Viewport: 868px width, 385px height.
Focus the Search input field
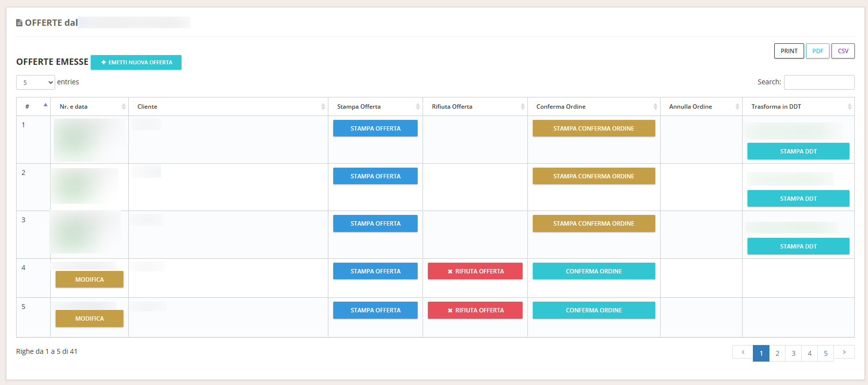(x=819, y=82)
